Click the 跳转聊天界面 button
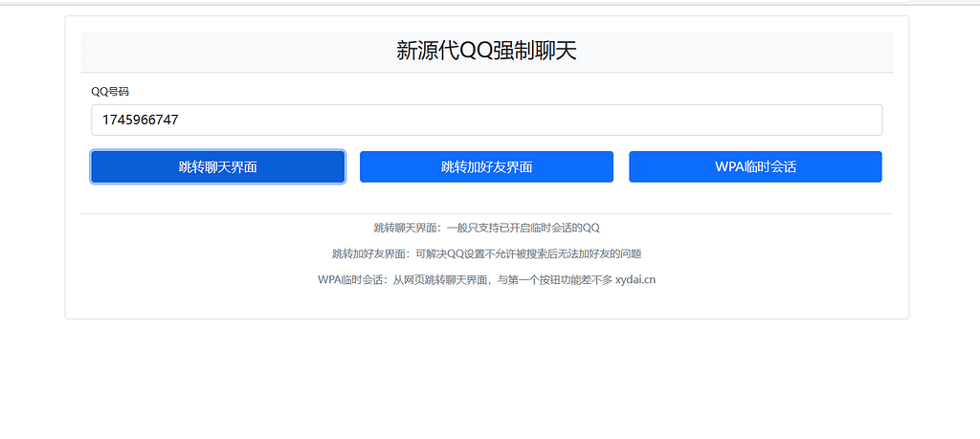Image resolution: width=980 pixels, height=439 pixels. tap(217, 166)
